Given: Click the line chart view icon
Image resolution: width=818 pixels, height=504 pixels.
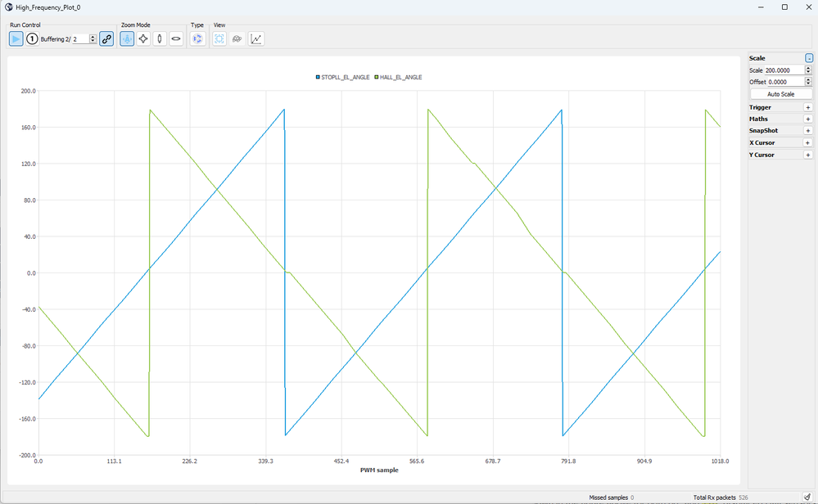Looking at the screenshot, I should (x=256, y=38).
